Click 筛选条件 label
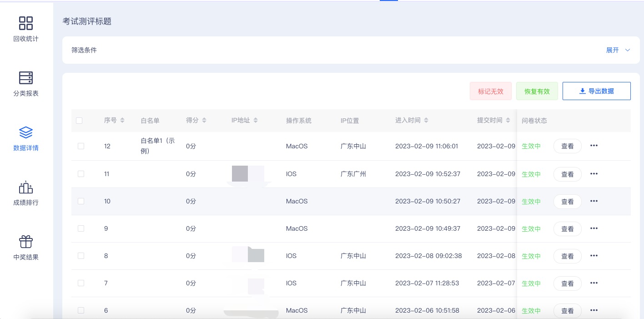This screenshot has height=319, width=644. coord(84,50)
